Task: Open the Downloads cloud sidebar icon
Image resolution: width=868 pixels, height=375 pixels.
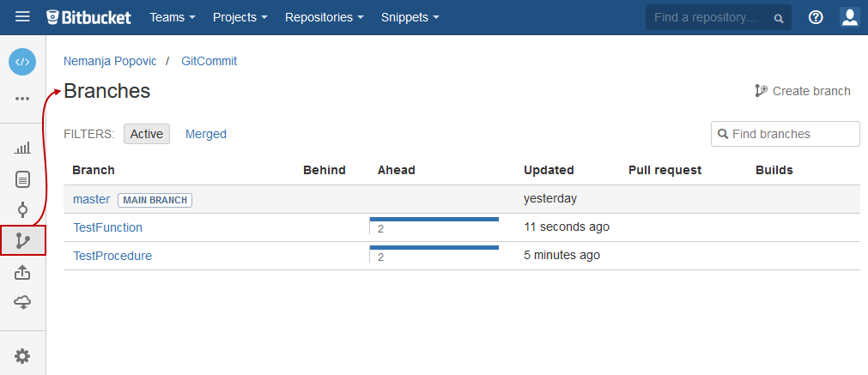Action: (x=22, y=302)
